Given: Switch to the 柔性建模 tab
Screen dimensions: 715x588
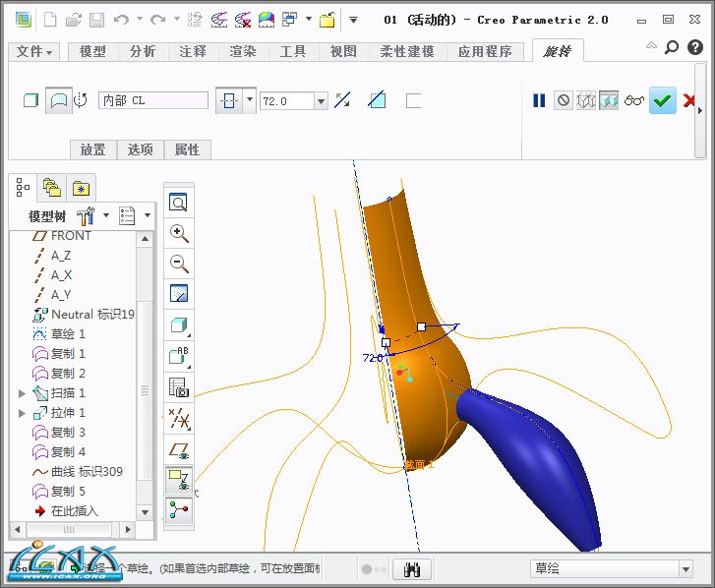Looking at the screenshot, I should click(407, 52).
